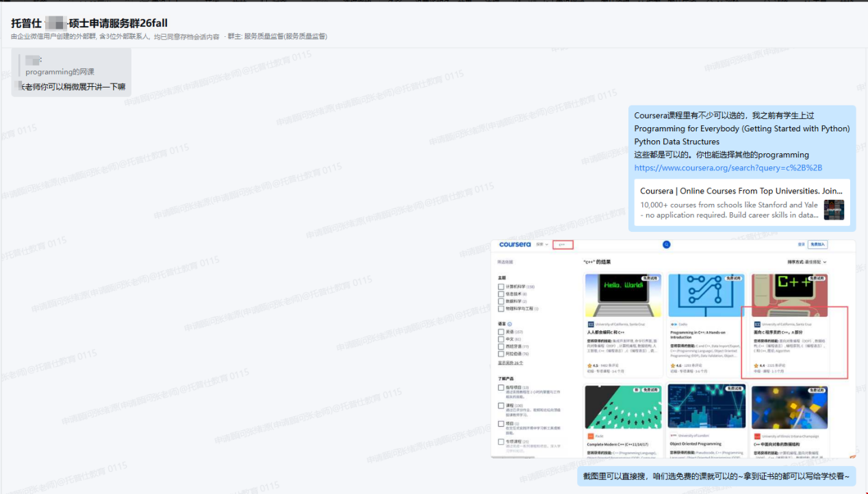
Task: Check the 英语 language filter
Action: pyautogui.click(x=501, y=332)
